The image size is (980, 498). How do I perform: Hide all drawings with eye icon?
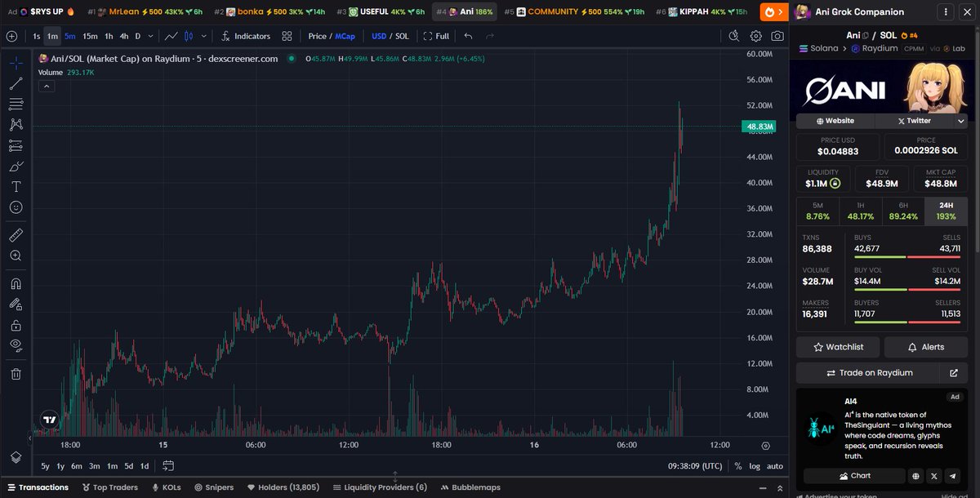(x=16, y=345)
